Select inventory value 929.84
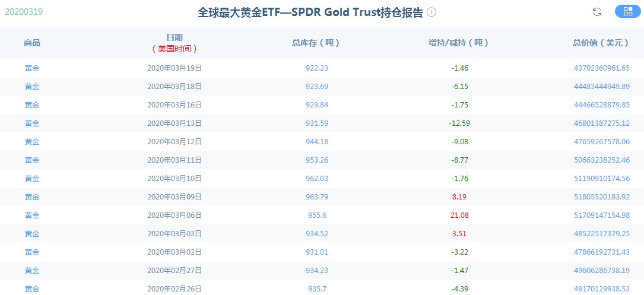 pos(317,105)
